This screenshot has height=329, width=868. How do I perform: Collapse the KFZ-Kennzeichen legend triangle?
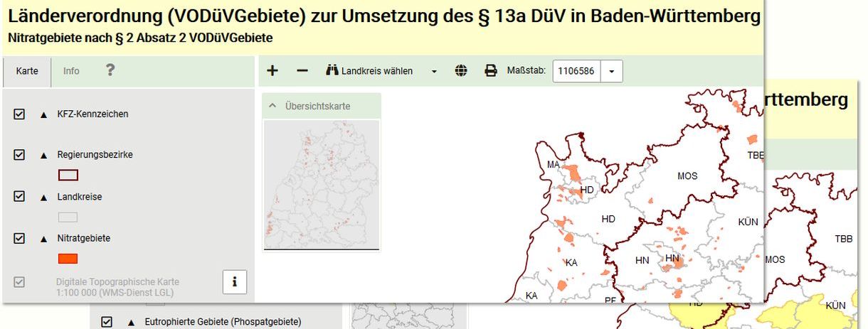pyautogui.click(x=44, y=114)
